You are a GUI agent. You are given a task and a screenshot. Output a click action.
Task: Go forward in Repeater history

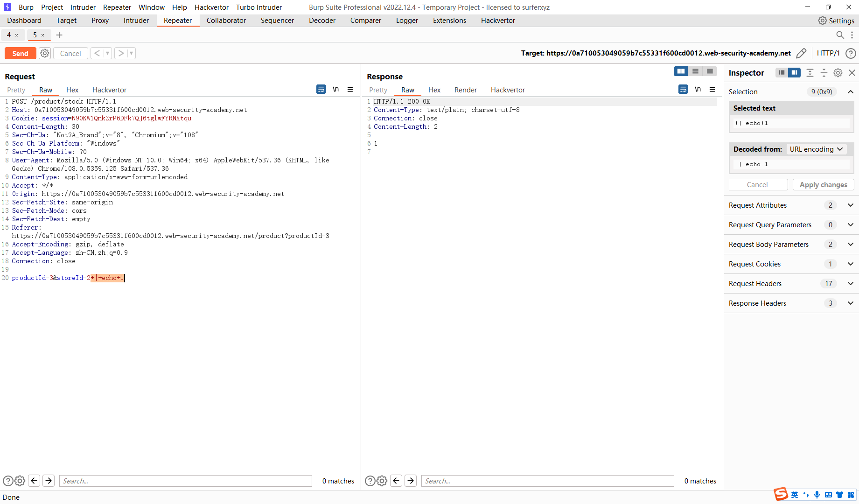click(121, 53)
